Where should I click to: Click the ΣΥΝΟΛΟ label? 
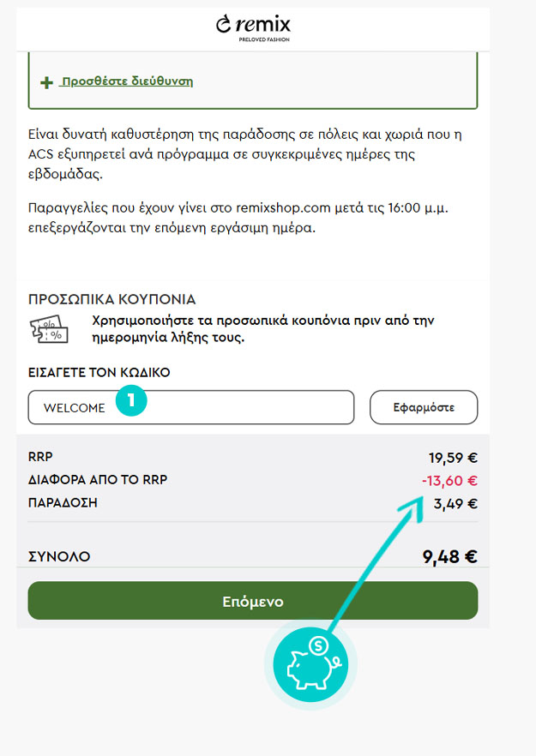tap(59, 557)
